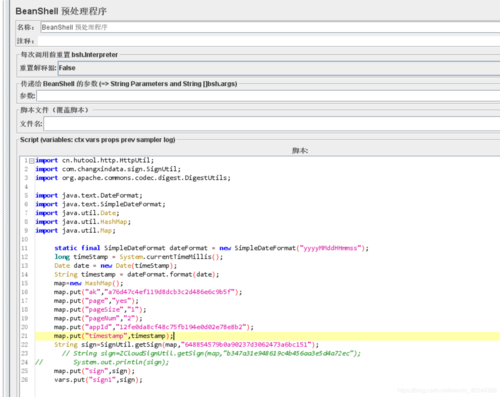This screenshot has height=397, width=500.
Task: Click the import org.apache.commons.codec.digest.DigestUtils line
Action: pos(133,178)
